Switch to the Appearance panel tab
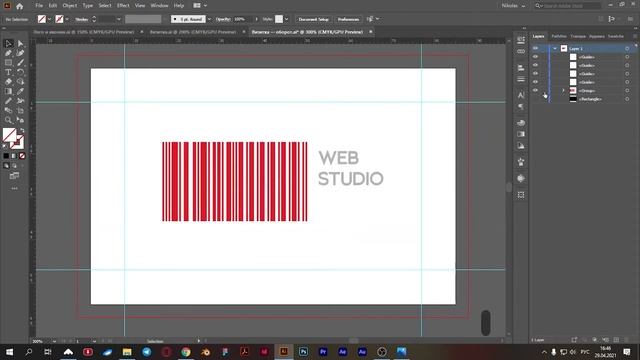Screen dimensions: 640x360 (x=596, y=36)
